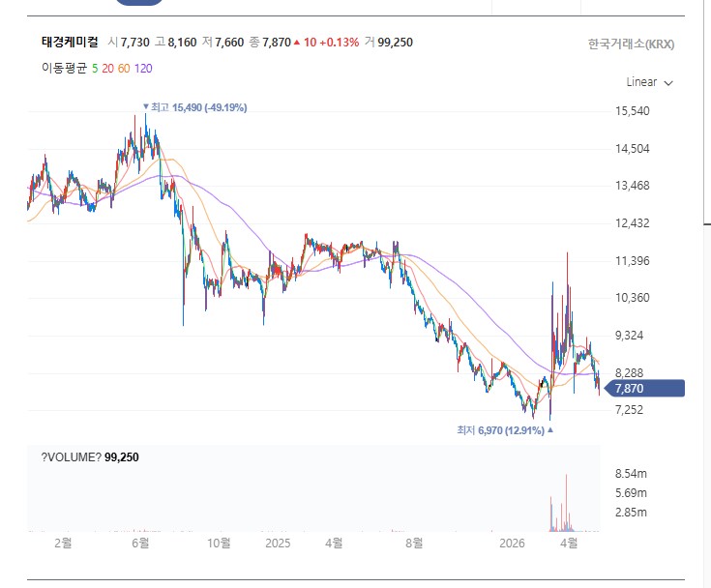Click the 15,540 price axis label
This screenshot has height=588, width=711.
click(633, 111)
